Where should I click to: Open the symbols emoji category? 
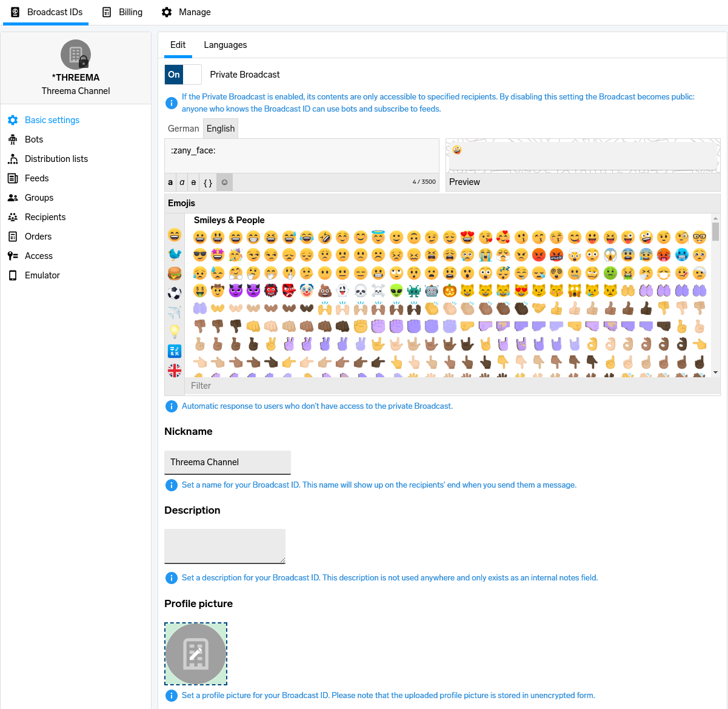pos(175,351)
